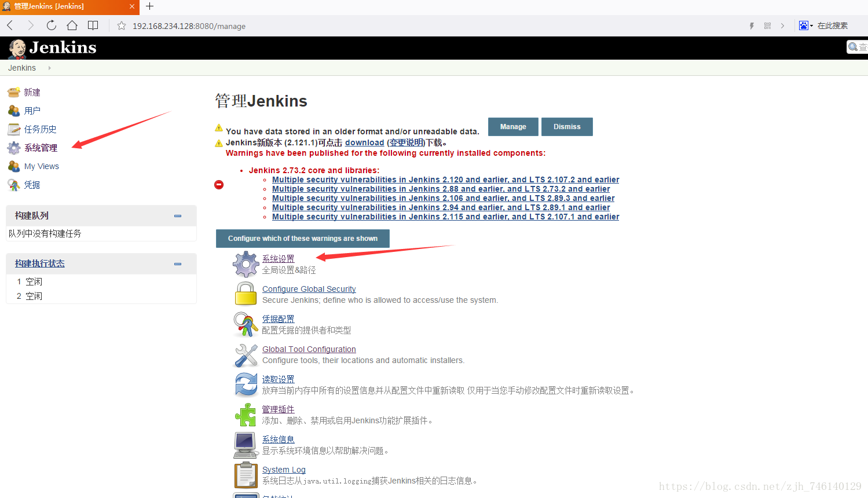
Task: Click the Manage button
Action: tap(513, 127)
